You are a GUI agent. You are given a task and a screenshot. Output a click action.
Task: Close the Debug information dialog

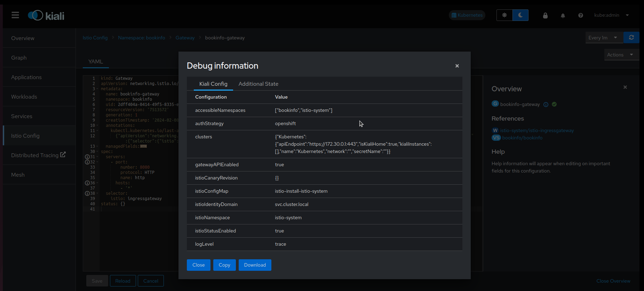[x=457, y=66]
